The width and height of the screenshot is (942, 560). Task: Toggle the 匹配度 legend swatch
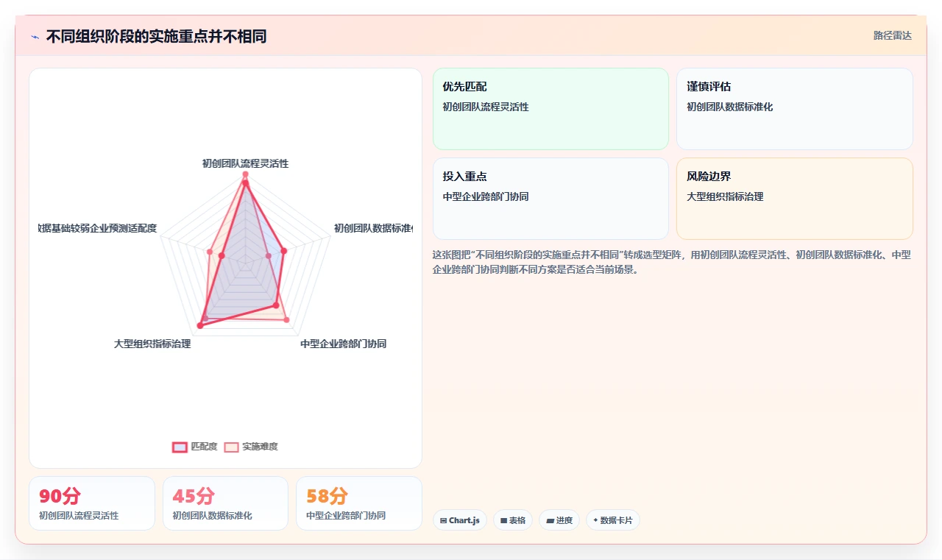pyautogui.click(x=180, y=447)
